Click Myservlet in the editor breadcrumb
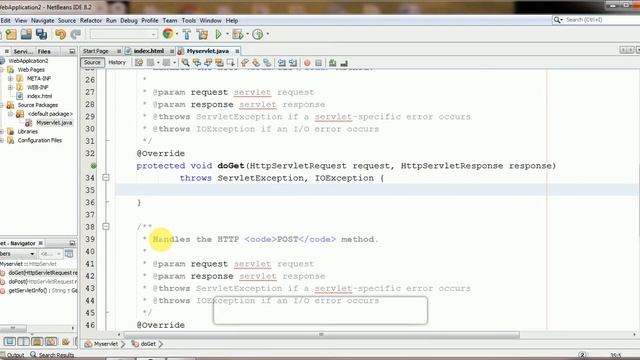This screenshot has height=360, width=640. [x=106, y=344]
